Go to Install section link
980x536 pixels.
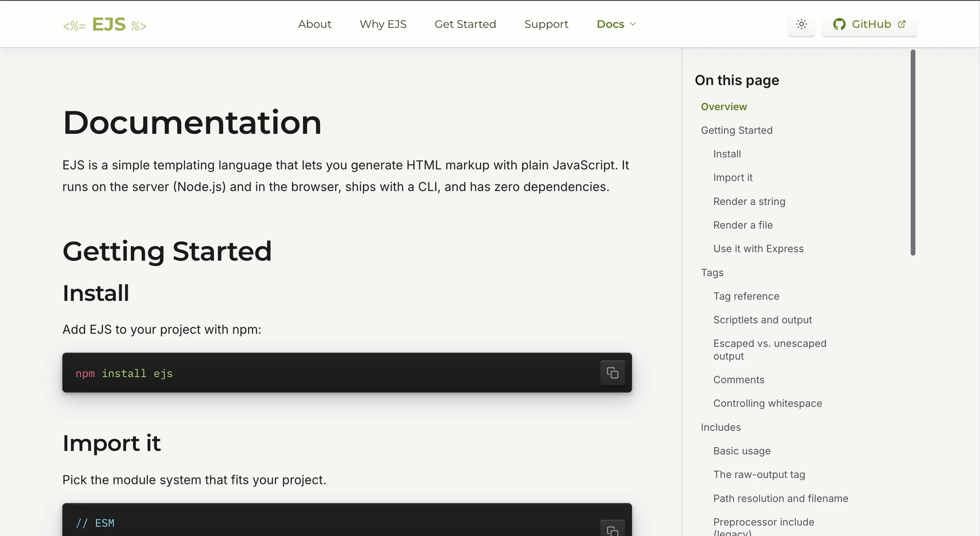pos(727,154)
